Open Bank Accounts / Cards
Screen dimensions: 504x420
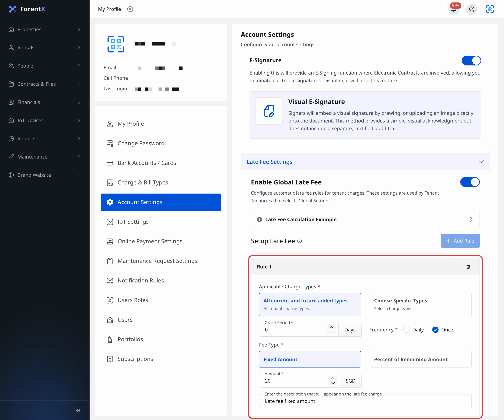click(161, 163)
